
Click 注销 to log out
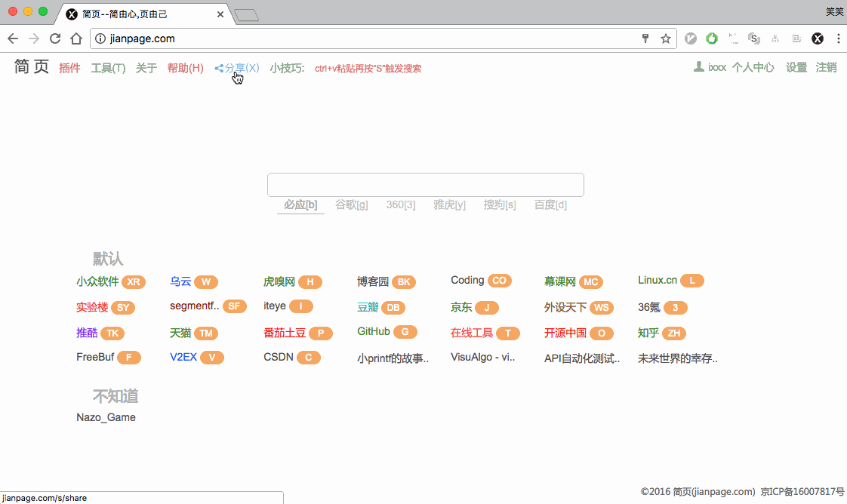(x=827, y=67)
